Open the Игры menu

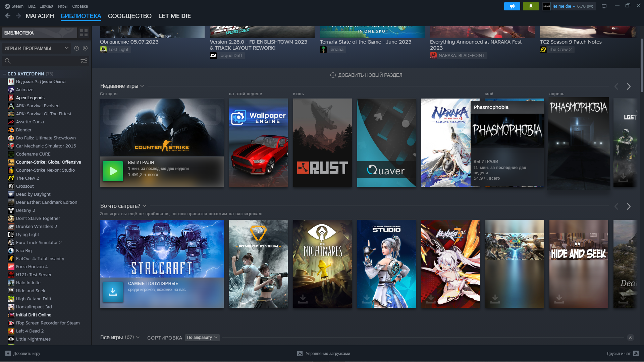click(x=63, y=6)
